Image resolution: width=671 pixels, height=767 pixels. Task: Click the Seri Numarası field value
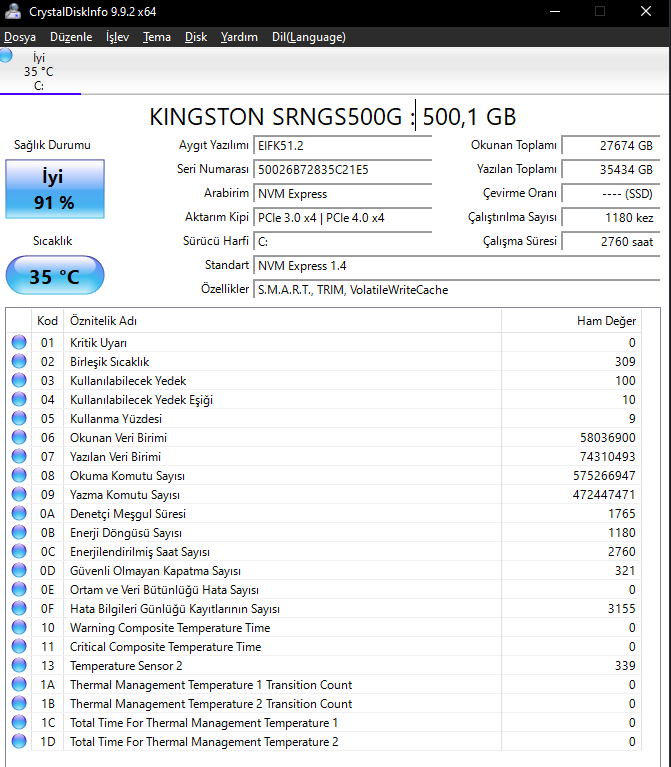pos(342,170)
